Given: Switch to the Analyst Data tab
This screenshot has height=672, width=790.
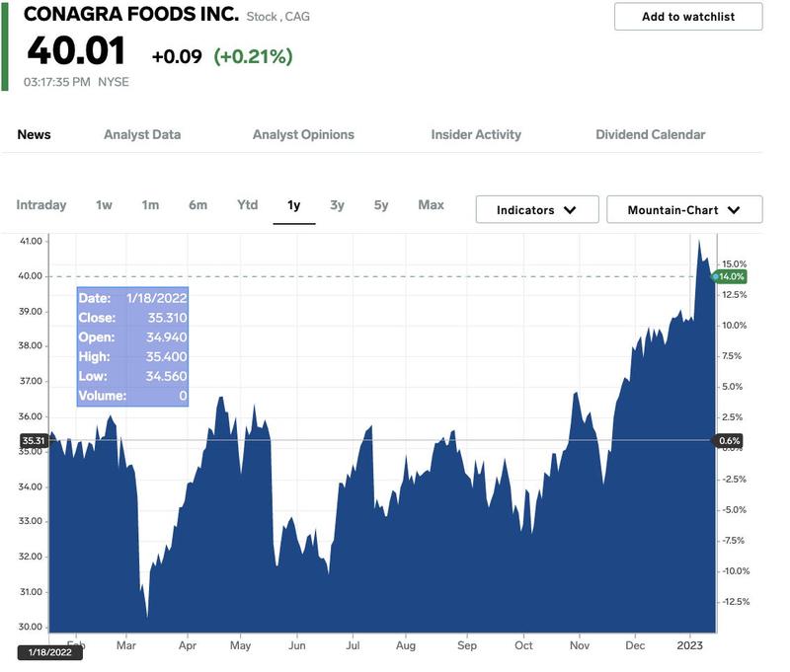Looking at the screenshot, I should [142, 134].
